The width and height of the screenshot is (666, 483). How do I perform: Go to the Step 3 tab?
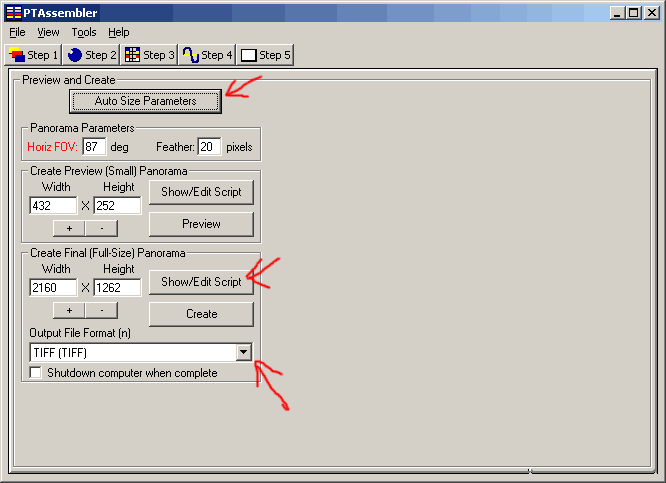tap(150, 55)
